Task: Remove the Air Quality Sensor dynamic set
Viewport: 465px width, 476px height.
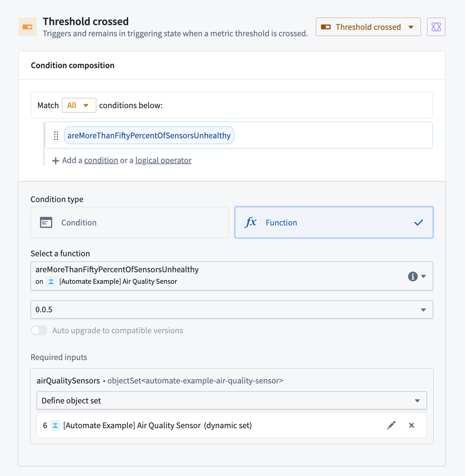Action: coord(411,425)
